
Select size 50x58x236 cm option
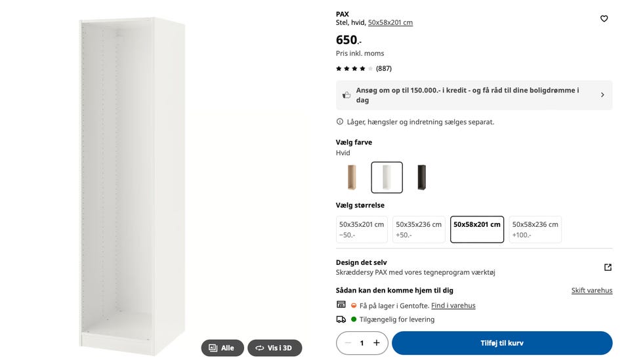tap(535, 230)
